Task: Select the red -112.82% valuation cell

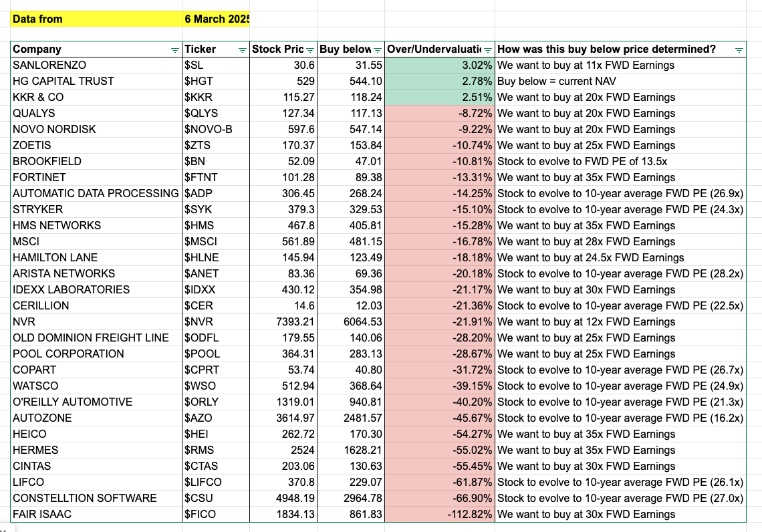Action: click(x=440, y=514)
